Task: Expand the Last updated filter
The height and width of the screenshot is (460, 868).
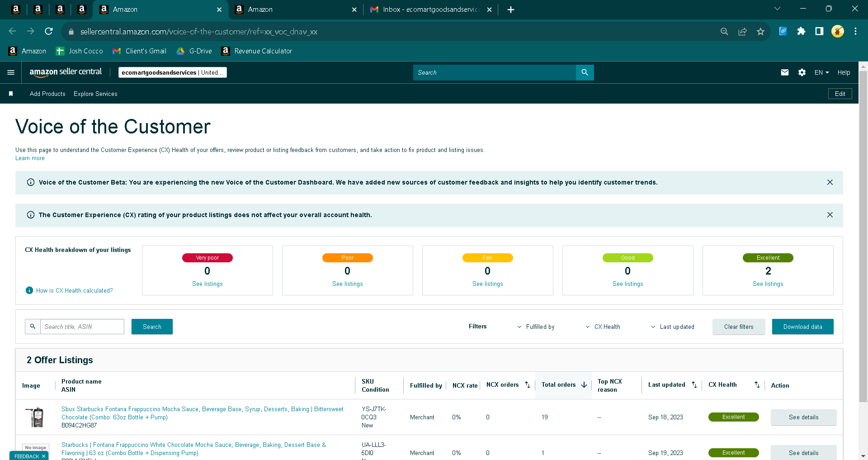Action: tap(672, 327)
